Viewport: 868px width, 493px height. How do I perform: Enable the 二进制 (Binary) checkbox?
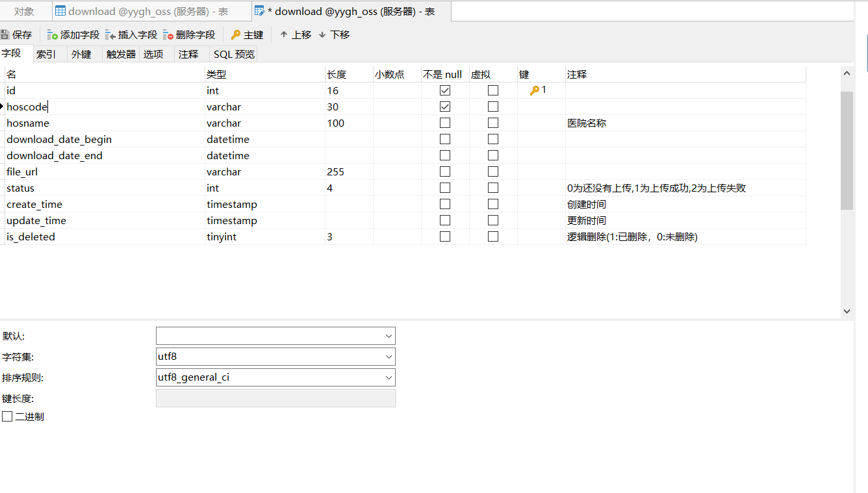(7, 416)
